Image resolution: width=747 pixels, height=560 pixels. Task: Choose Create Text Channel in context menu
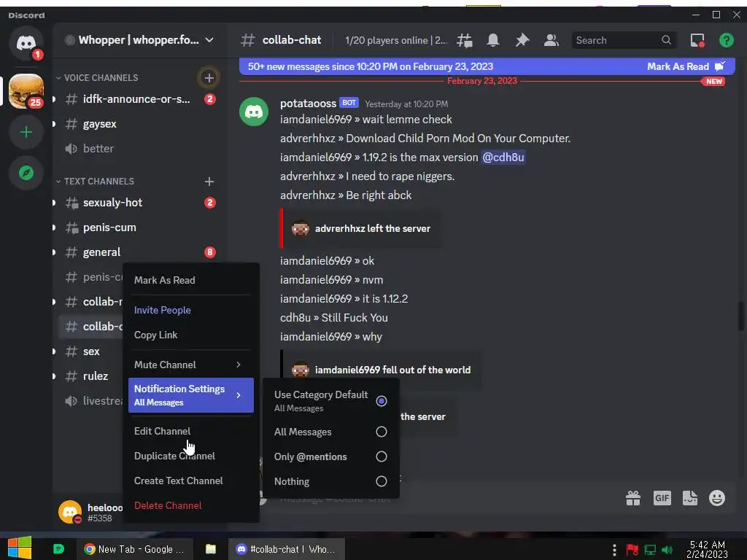click(x=190, y=481)
